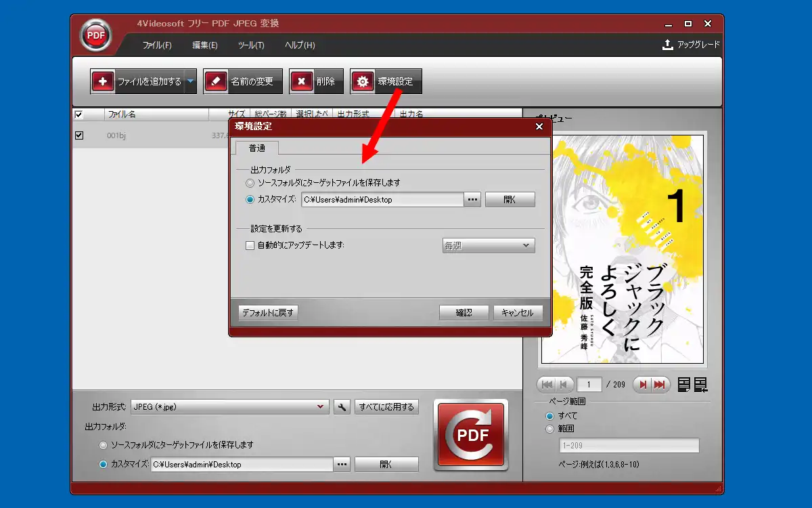Select main-window source folder radio button
812x508 pixels.
pyautogui.click(x=103, y=445)
